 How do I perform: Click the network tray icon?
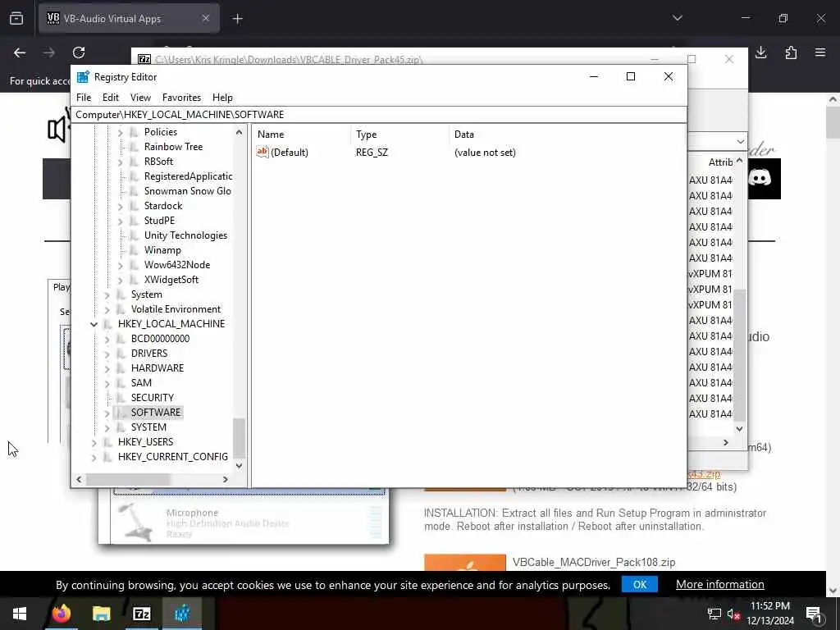point(714,614)
